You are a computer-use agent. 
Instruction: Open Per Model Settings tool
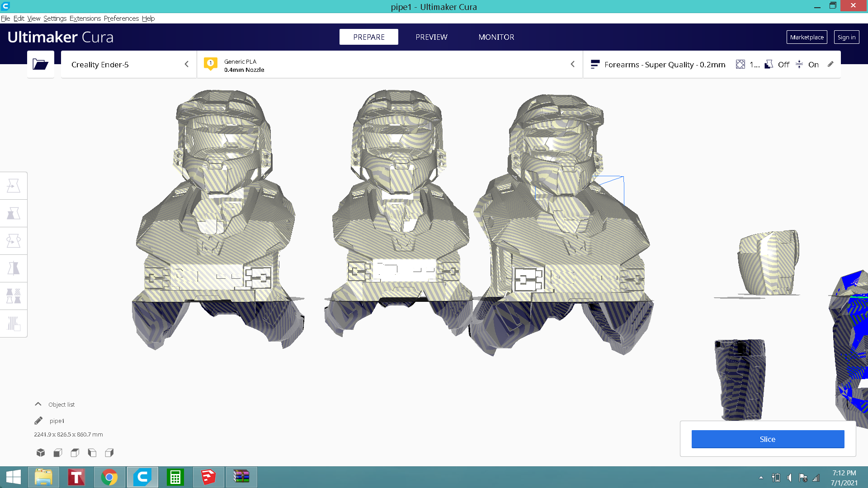pyautogui.click(x=14, y=296)
